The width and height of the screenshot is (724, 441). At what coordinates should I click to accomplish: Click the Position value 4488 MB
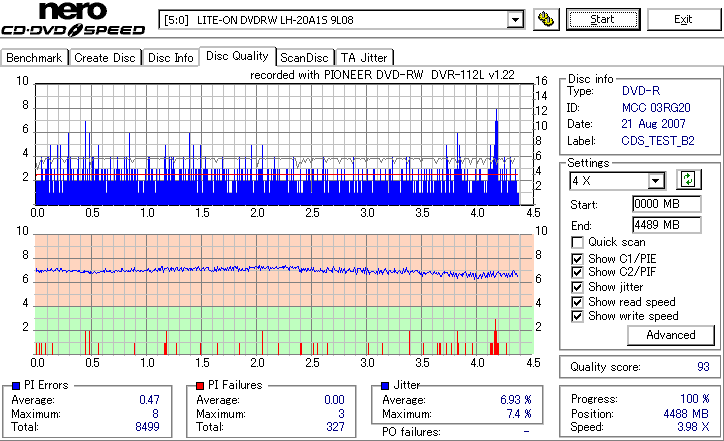686,414
